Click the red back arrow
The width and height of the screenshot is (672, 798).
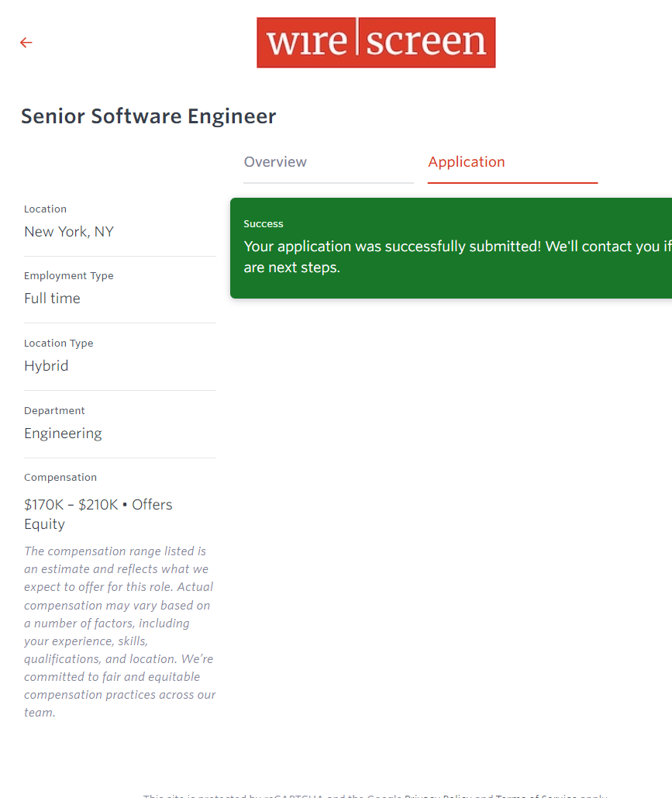[x=26, y=43]
